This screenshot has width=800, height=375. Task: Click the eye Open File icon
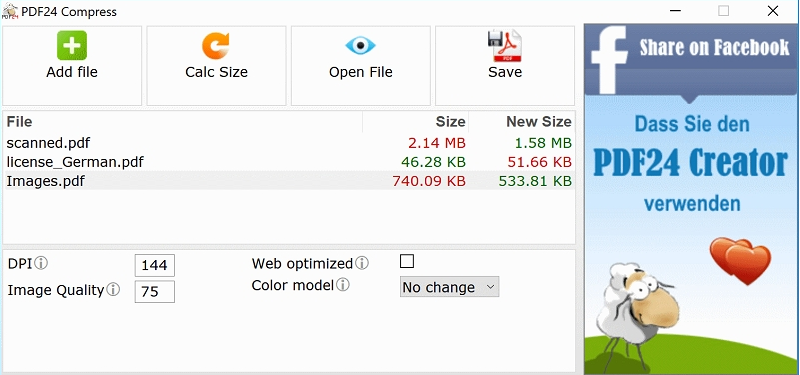[360, 46]
